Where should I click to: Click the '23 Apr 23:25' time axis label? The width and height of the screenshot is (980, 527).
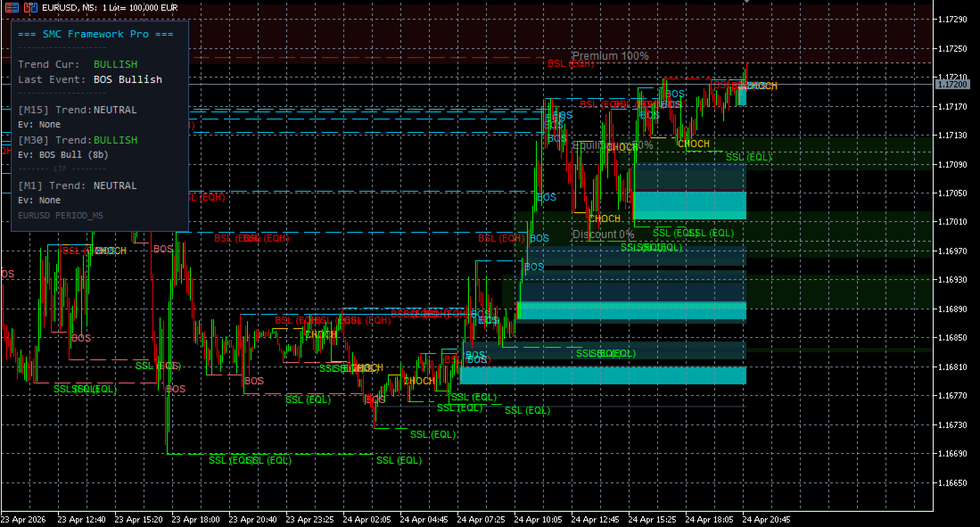point(310,520)
